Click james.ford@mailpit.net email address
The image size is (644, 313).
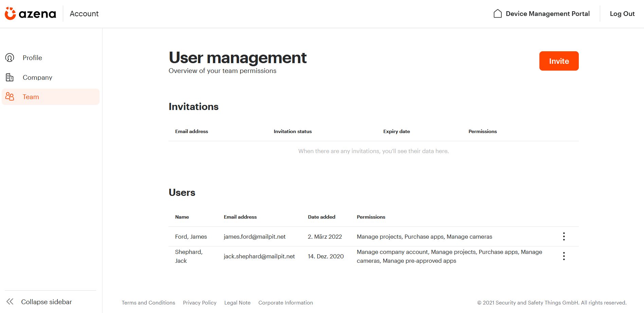[255, 237]
